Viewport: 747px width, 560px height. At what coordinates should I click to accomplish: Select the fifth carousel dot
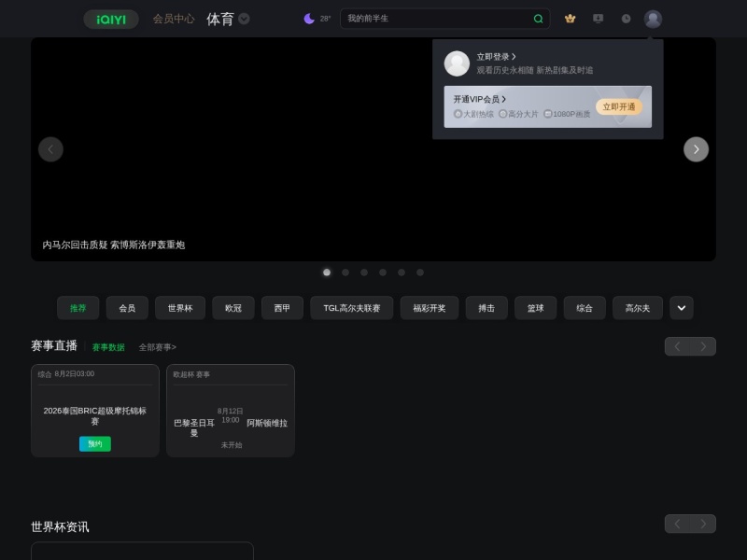click(x=402, y=273)
